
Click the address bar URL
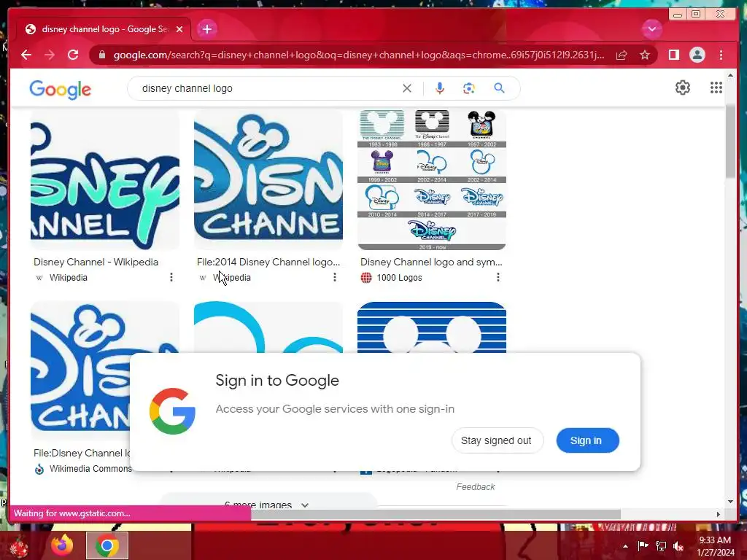[358, 55]
